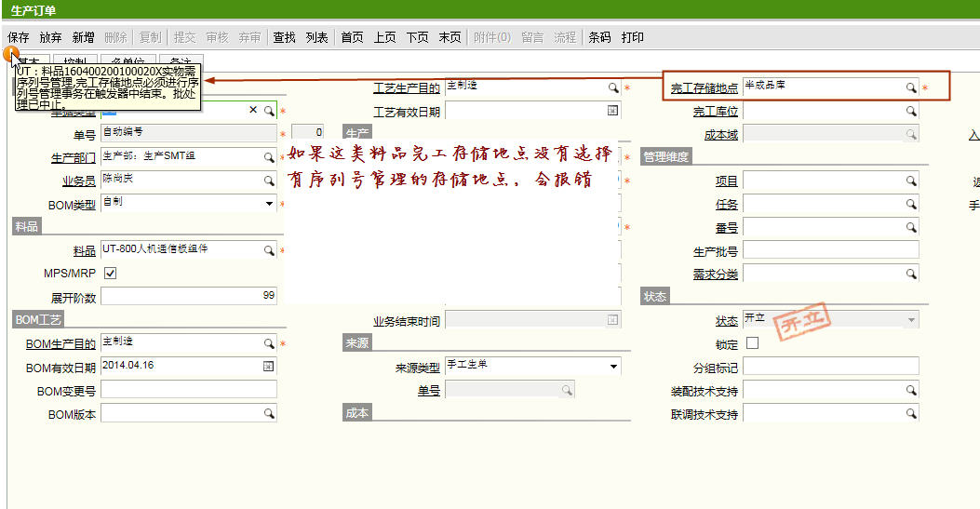This screenshot has width=980, height=509.
Task: Open lookup for 项目 field
Action: pos(911,181)
